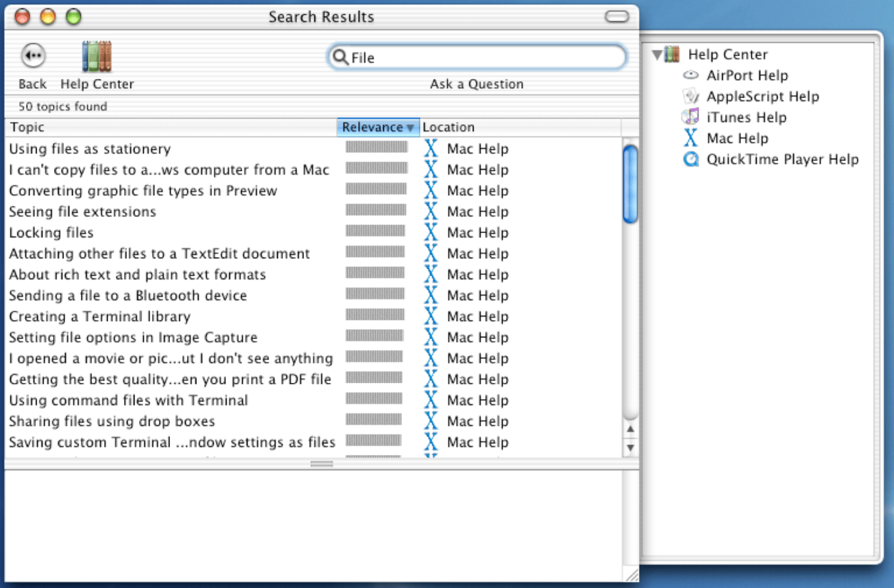Open the QuickTime Player Help icon
The image size is (894, 588).
[691, 160]
